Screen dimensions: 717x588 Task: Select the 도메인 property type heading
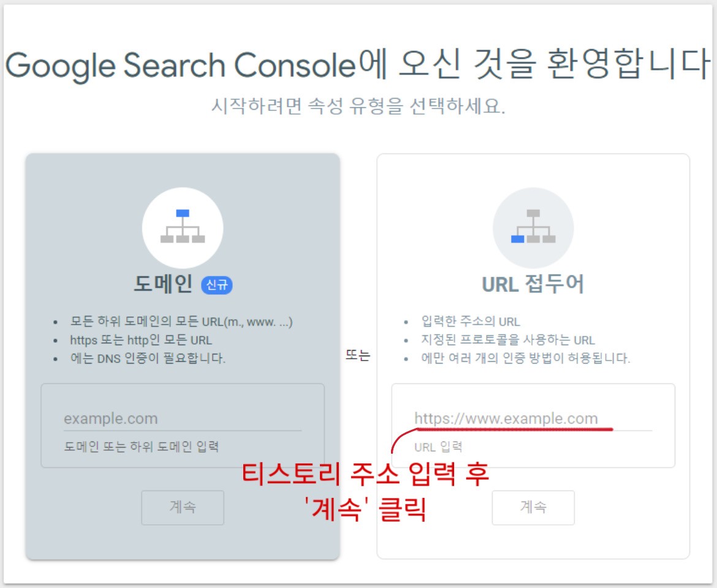coord(163,284)
